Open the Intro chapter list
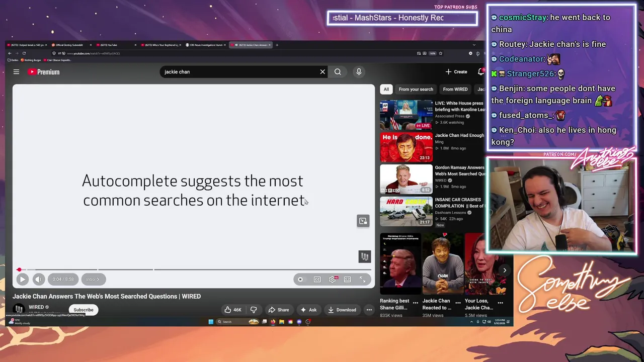 93,279
